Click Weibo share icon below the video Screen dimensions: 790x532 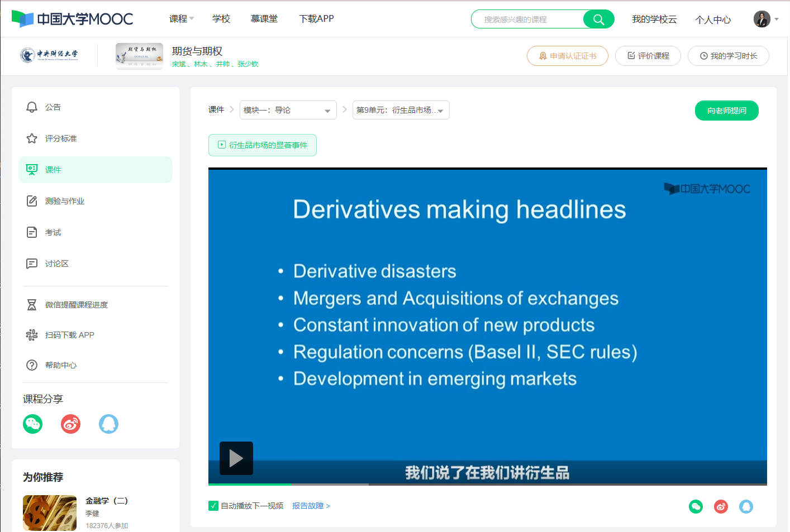coord(721,506)
